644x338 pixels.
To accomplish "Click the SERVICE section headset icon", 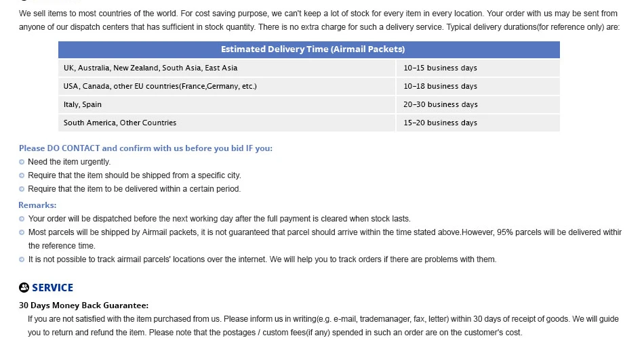I will click(x=24, y=288).
